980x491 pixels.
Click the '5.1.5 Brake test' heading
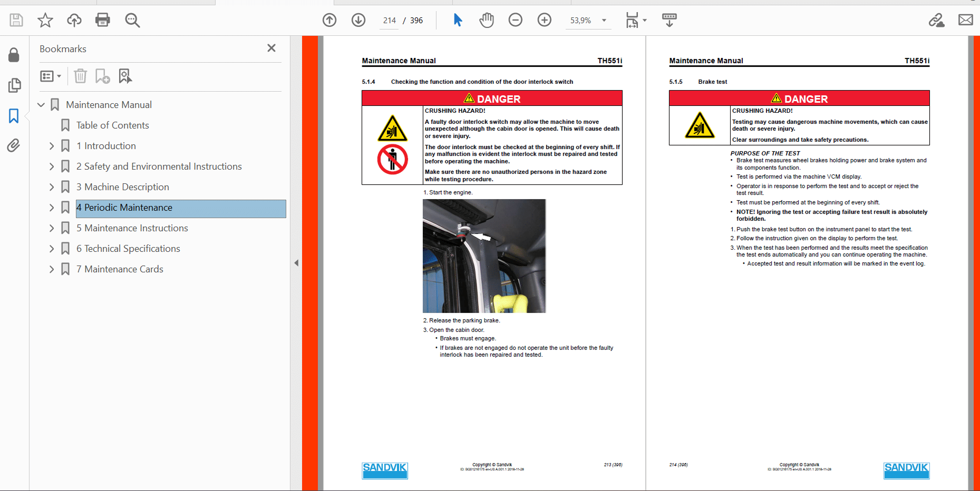[698, 82]
